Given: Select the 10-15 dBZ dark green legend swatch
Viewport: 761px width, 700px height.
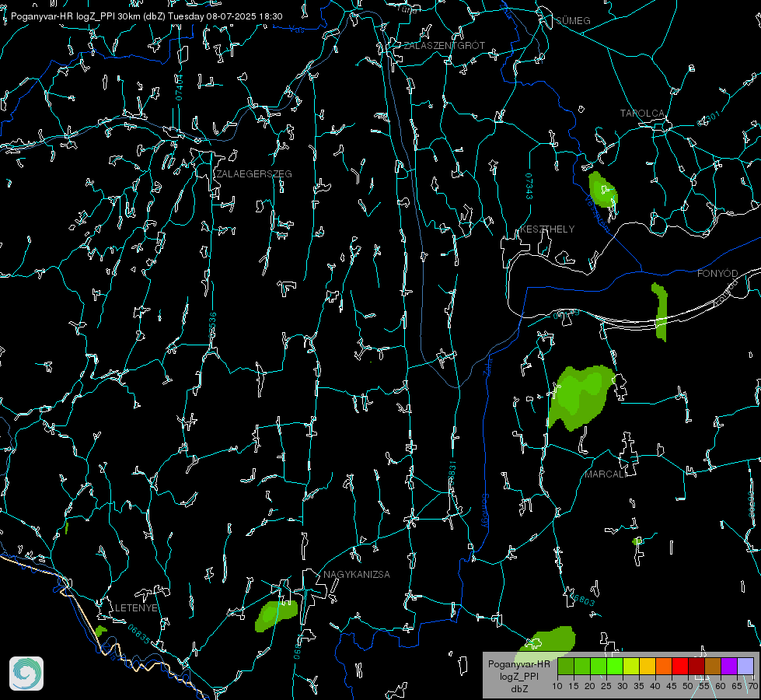Looking at the screenshot, I should pos(566,666).
